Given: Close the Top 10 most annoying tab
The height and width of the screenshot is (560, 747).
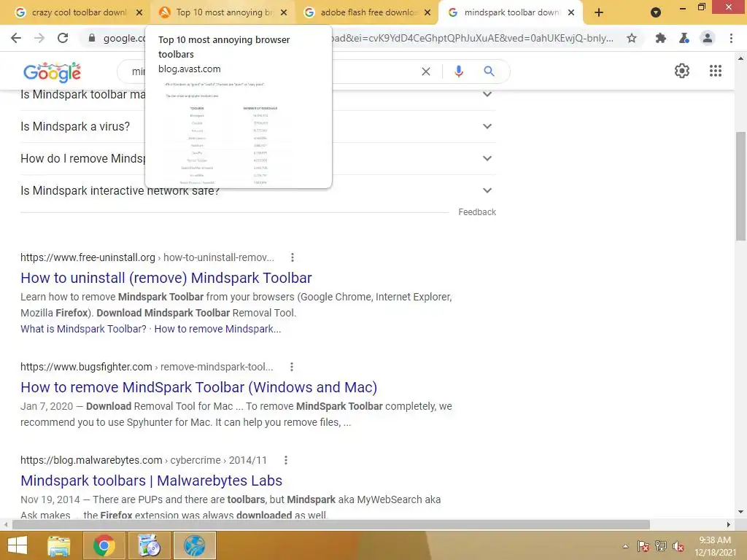Looking at the screenshot, I should click(x=284, y=12).
